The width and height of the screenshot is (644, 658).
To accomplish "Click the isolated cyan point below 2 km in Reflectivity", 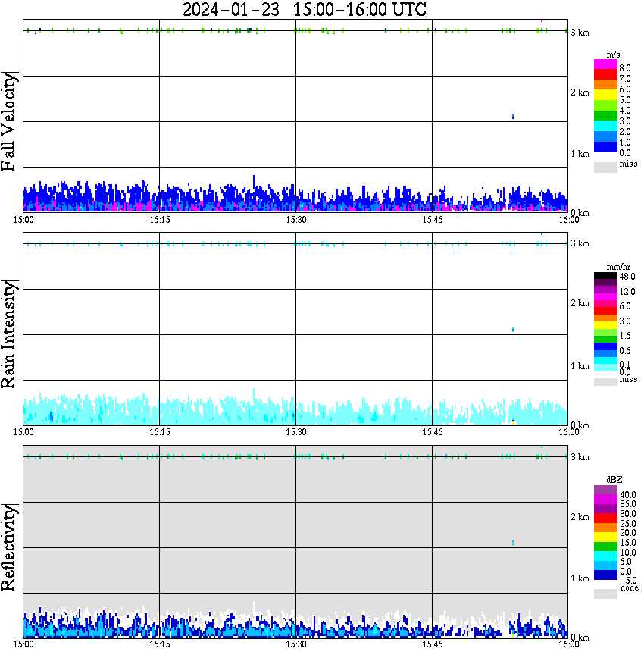I will 513,543.
